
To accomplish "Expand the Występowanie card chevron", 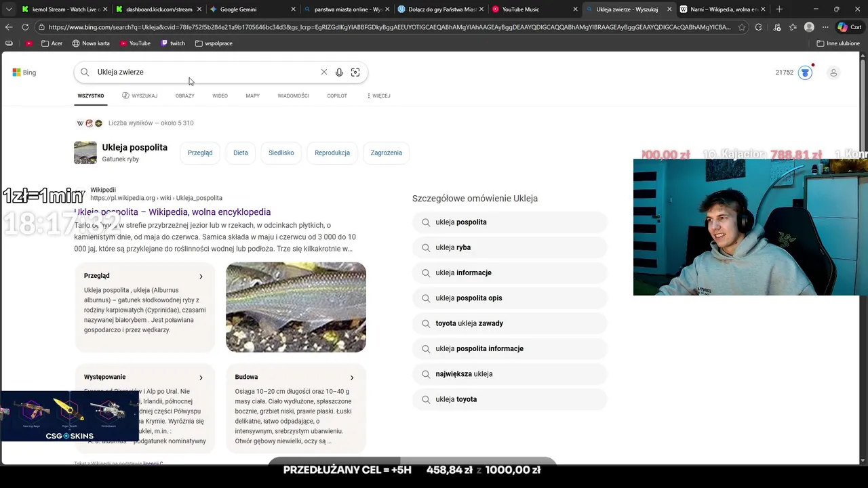I will point(201,378).
